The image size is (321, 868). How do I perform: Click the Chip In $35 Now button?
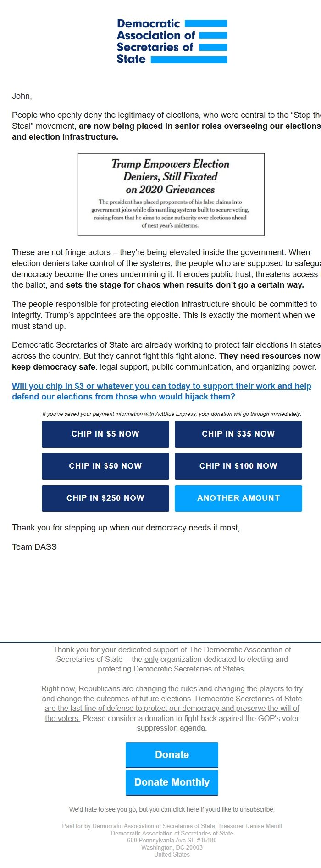[238, 434]
